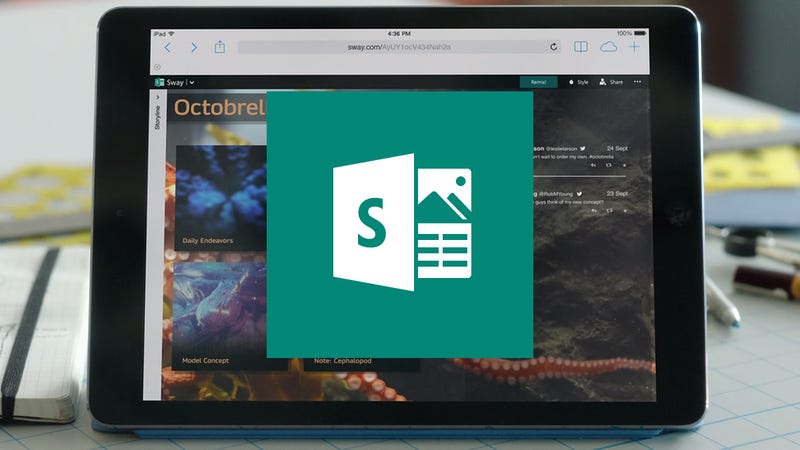Click Twitter bird on 23 Sept tweet
The height and width of the screenshot is (450, 800).
pyautogui.click(x=579, y=194)
